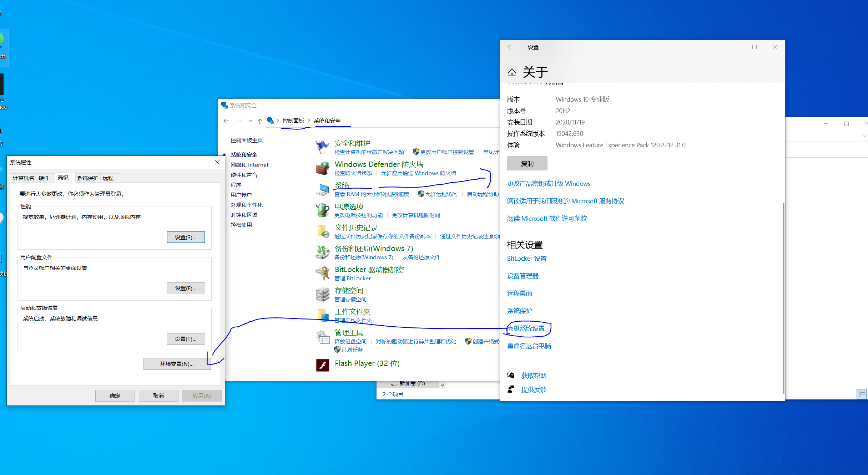The width and height of the screenshot is (868, 475).
Task: Click the BitLocker keys icon
Action: click(322, 273)
